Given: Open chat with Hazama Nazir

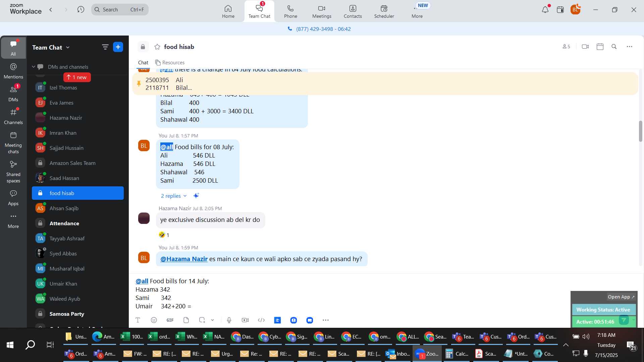Looking at the screenshot, I should [x=77, y=118].
